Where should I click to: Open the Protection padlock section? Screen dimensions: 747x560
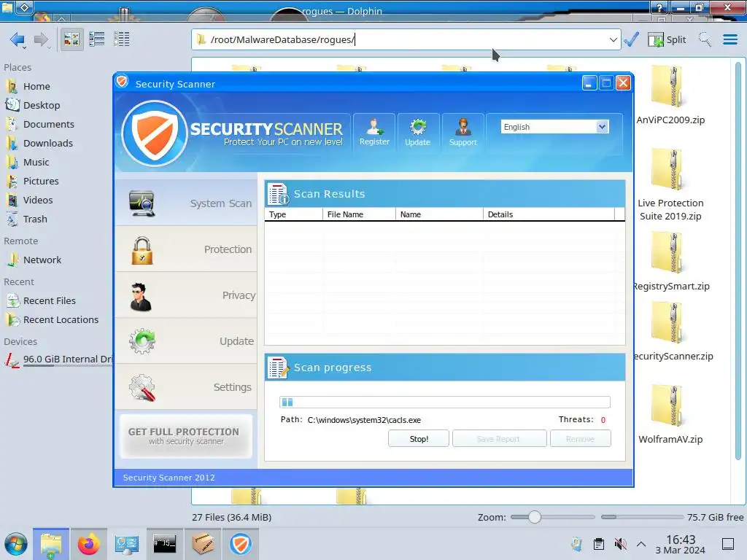(x=186, y=249)
